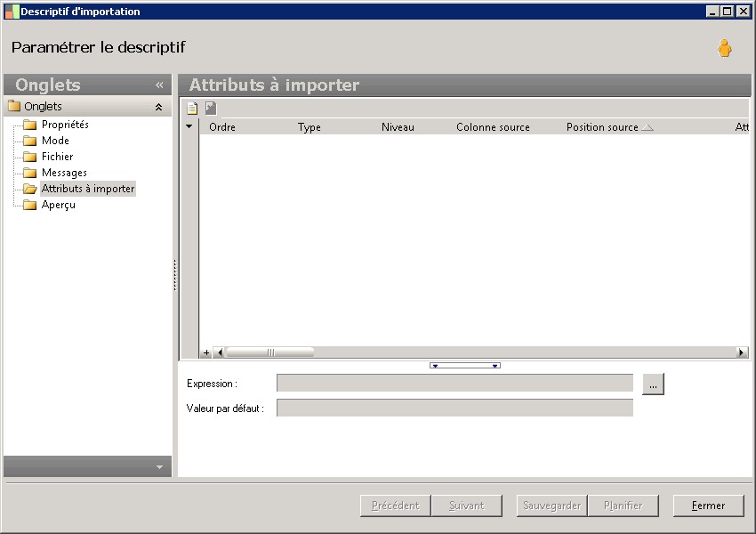Click the plus button at grid bottom-left
The width and height of the screenshot is (756, 534).
click(206, 352)
